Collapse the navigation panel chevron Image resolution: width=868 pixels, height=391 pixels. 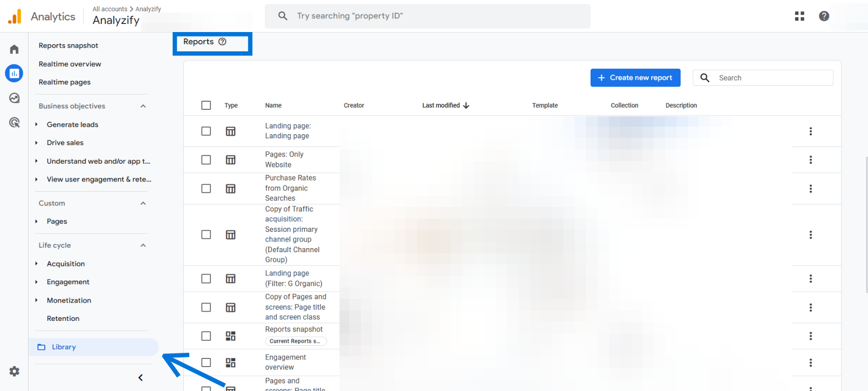(141, 378)
